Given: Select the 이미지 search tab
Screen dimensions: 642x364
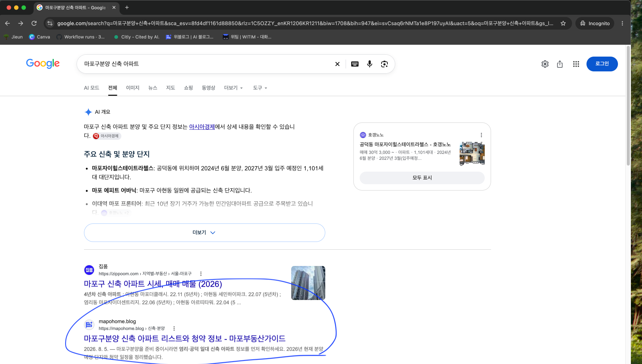Looking at the screenshot, I should pyautogui.click(x=132, y=88).
